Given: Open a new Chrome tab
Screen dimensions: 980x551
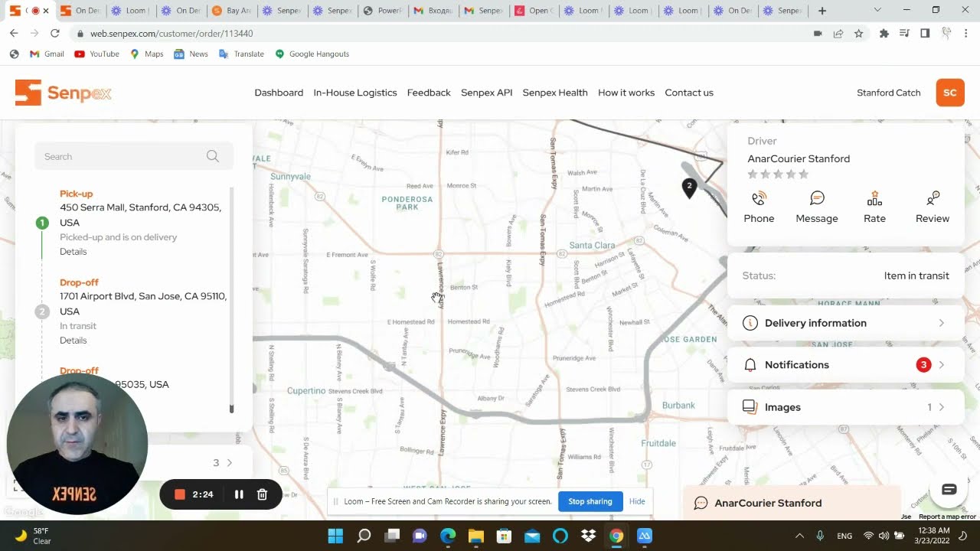Looking at the screenshot, I should click(822, 11).
